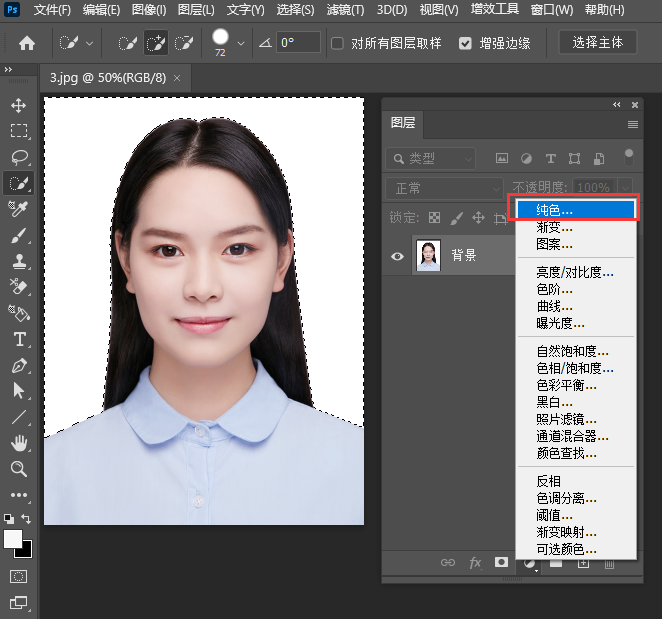
Task: Open the 滤镜(T) menu
Action: 345,10
